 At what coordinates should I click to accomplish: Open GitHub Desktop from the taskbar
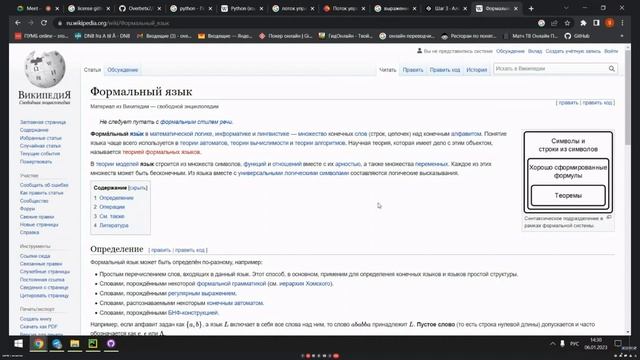click(111, 344)
